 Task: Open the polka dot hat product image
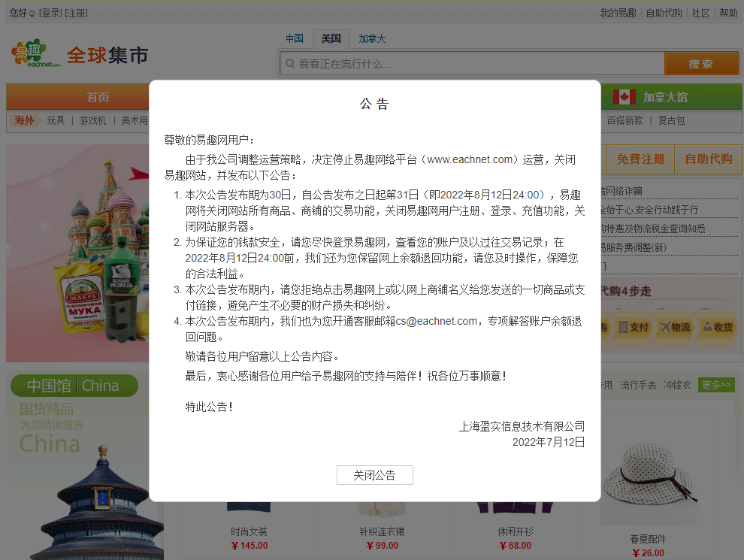pyautogui.click(x=649, y=474)
